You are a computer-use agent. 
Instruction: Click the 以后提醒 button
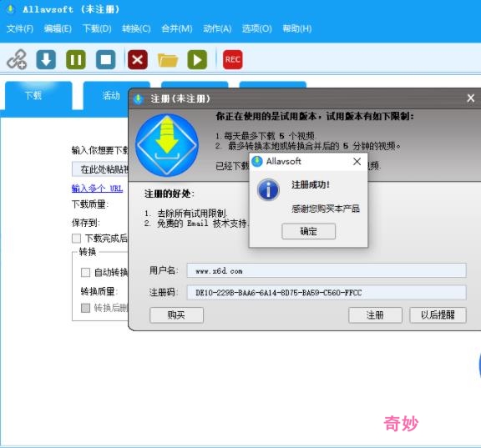[438, 315]
